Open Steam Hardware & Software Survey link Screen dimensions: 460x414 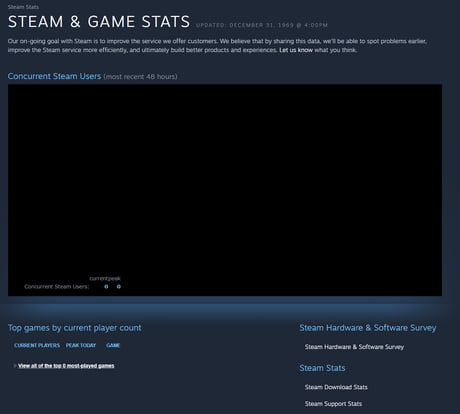coord(354,347)
